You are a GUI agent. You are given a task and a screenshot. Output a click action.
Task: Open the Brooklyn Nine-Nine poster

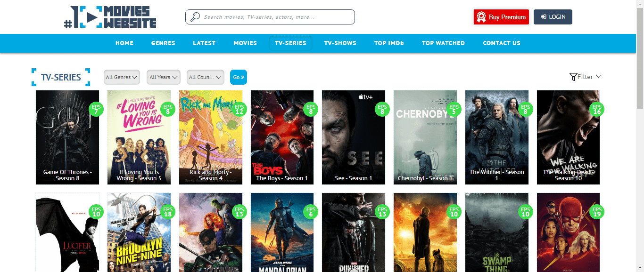click(x=139, y=232)
